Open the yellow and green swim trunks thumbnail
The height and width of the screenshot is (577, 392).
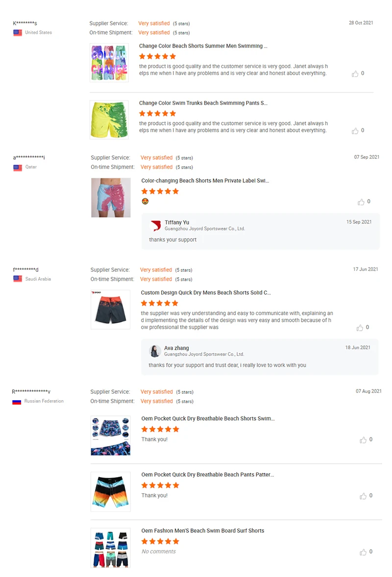(x=109, y=120)
